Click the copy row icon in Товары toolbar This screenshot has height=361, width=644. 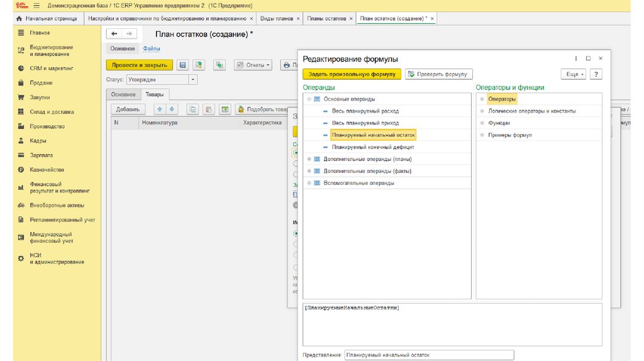[x=193, y=109]
